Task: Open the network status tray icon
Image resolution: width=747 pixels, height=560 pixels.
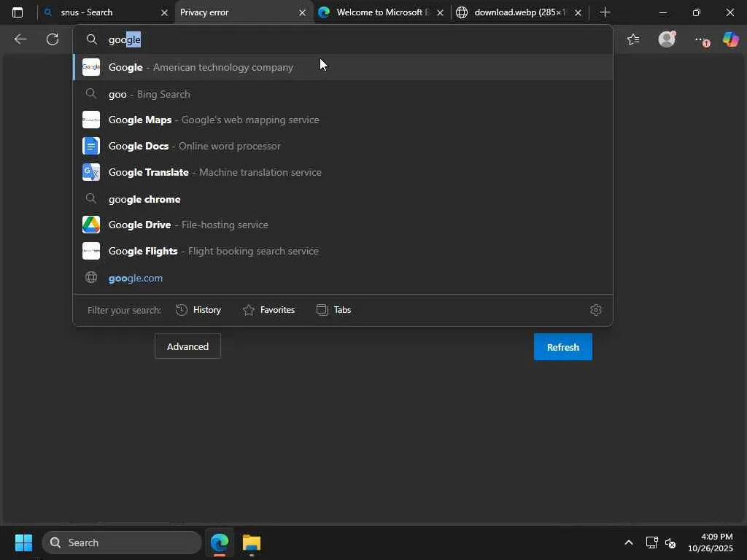Action: pos(651,542)
